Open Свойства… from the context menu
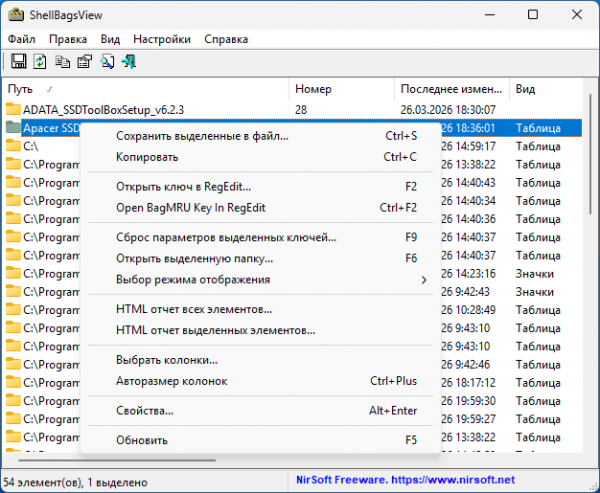The height and width of the screenshot is (493, 600). coord(260,411)
